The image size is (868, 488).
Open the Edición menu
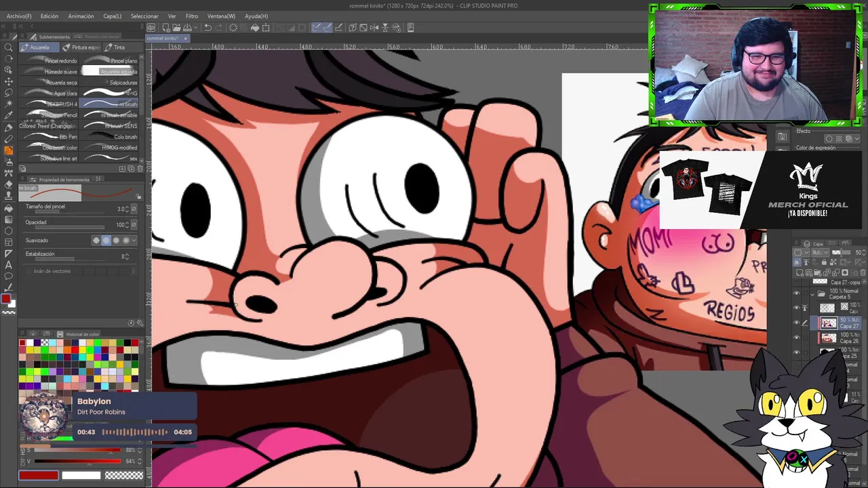50,16
